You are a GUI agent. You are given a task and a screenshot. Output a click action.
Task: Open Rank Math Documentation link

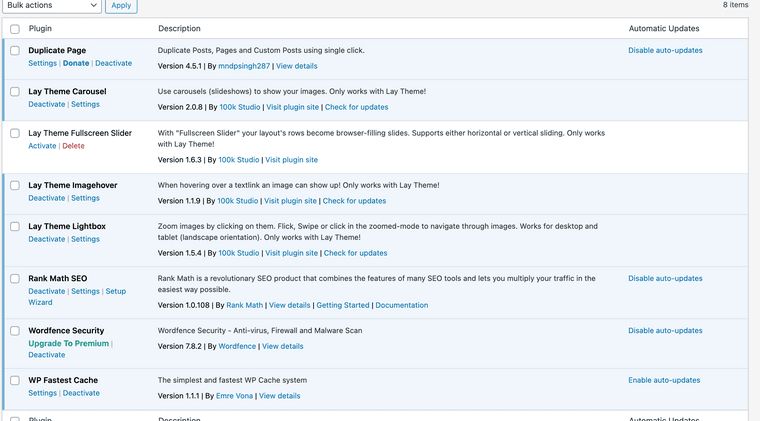(x=401, y=305)
